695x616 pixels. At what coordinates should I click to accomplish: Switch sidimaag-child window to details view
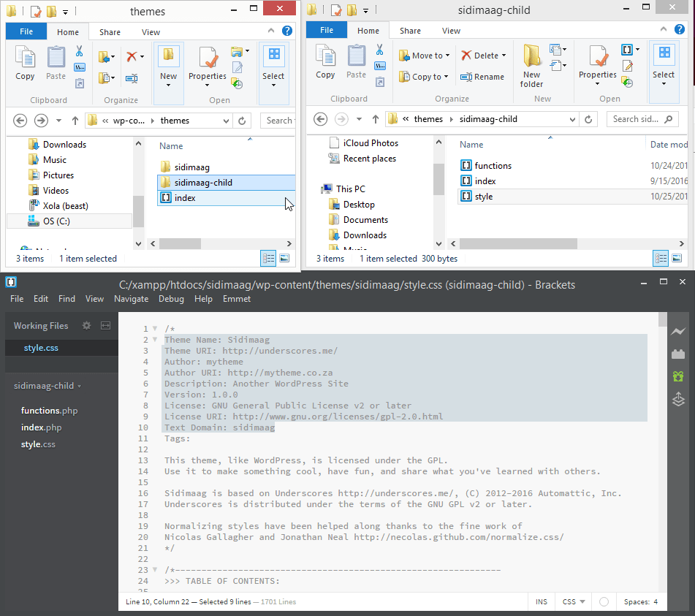coord(661,258)
